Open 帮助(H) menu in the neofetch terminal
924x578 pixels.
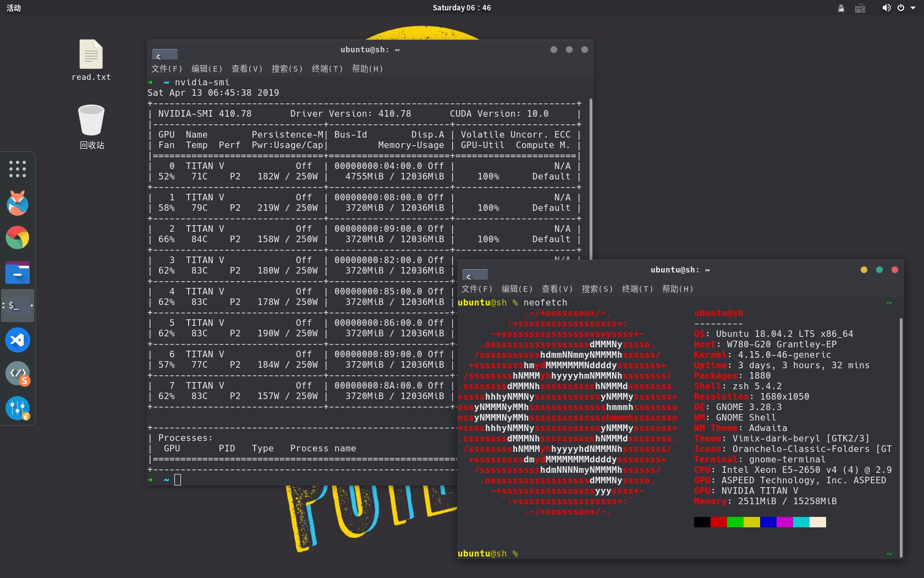pyautogui.click(x=678, y=289)
